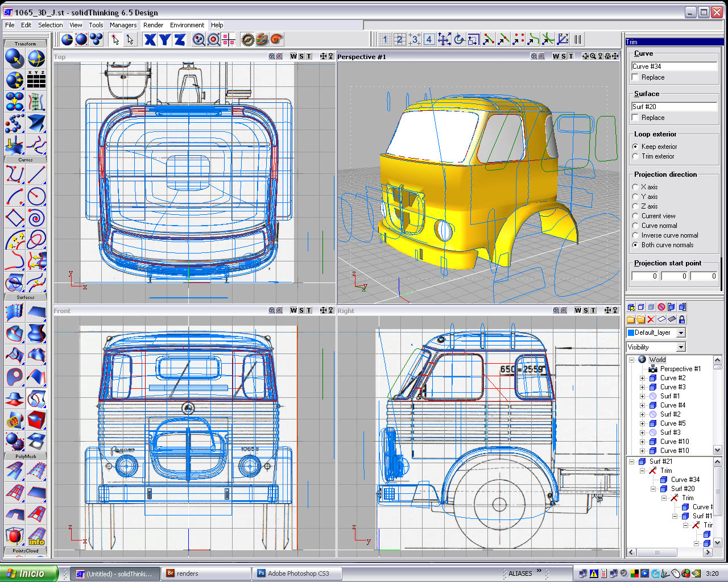Pick the spiral curve tool
728x582 pixels.
coord(36,218)
